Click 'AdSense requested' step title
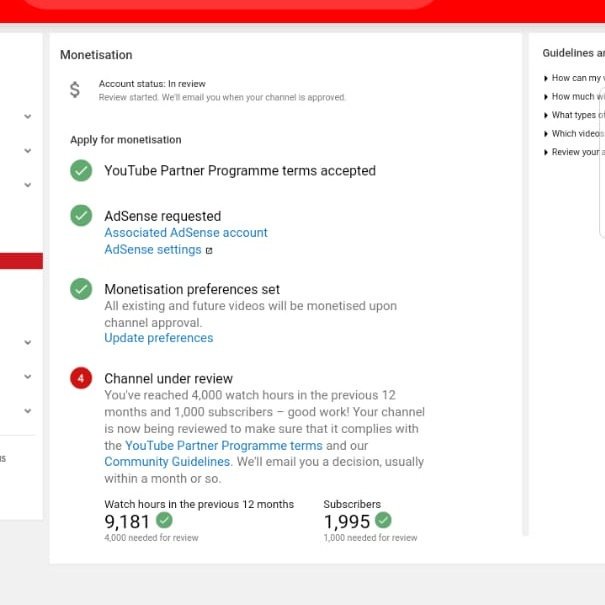Image resolution: width=605 pixels, height=605 pixels. tap(162, 216)
